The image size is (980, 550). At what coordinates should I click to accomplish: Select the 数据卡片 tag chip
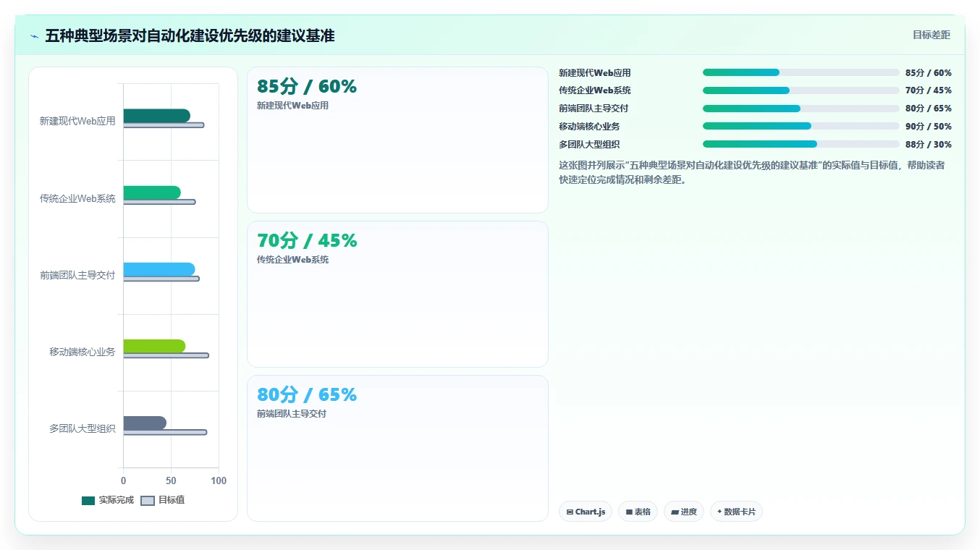(x=736, y=512)
